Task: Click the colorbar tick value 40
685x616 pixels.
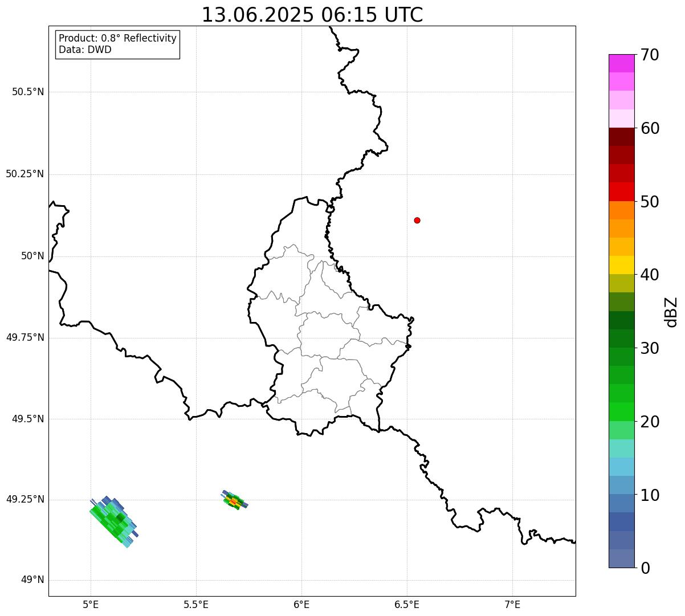Action: (x=650, y=275)
